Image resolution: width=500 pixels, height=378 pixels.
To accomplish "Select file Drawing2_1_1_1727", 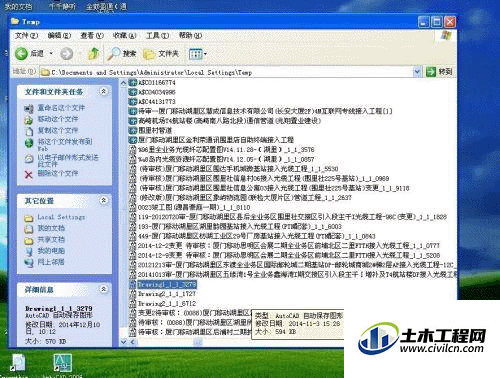I will pyautogui.click(x=167, y=294).
